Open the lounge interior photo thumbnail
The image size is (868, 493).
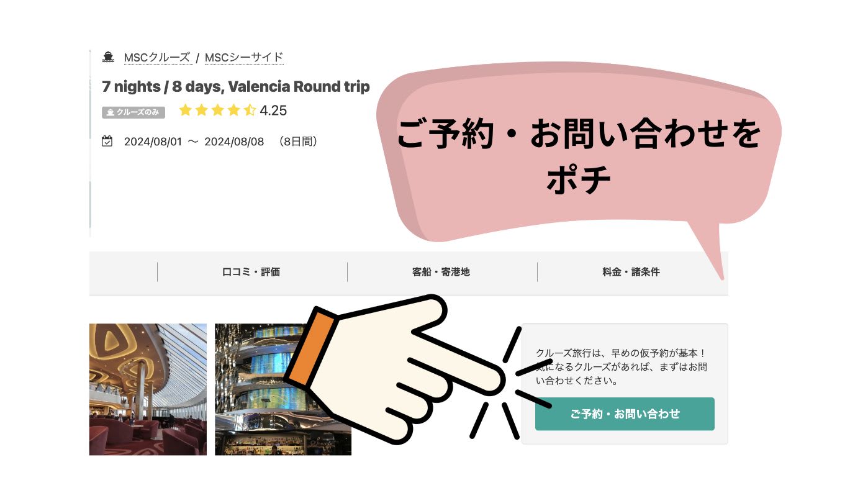coord(148,389)
